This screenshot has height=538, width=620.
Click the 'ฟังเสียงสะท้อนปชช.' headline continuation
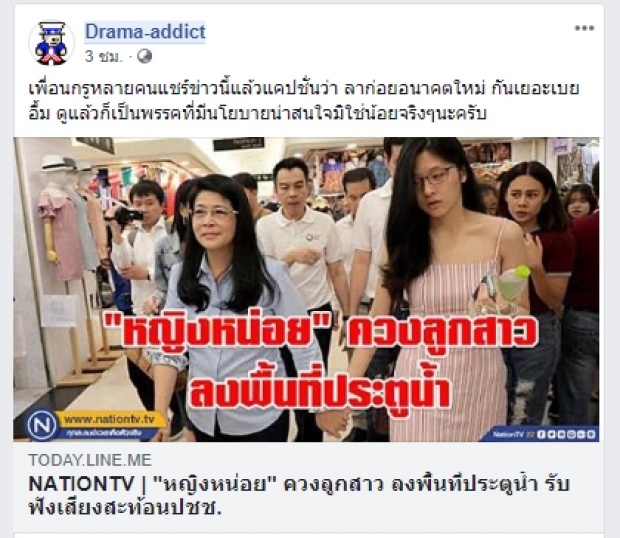tap(125, 508)
